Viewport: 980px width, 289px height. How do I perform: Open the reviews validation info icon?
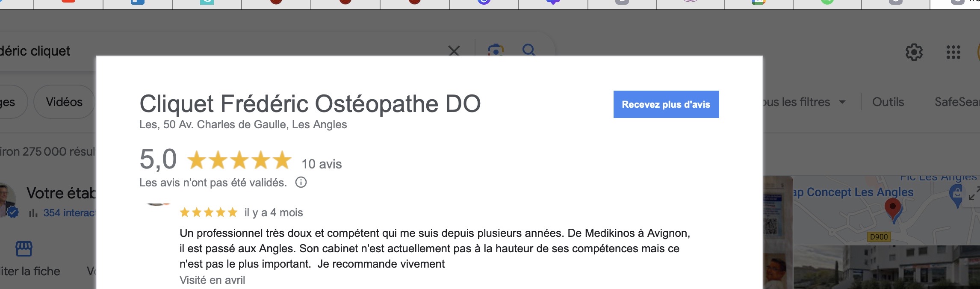[x=301, y=183]
